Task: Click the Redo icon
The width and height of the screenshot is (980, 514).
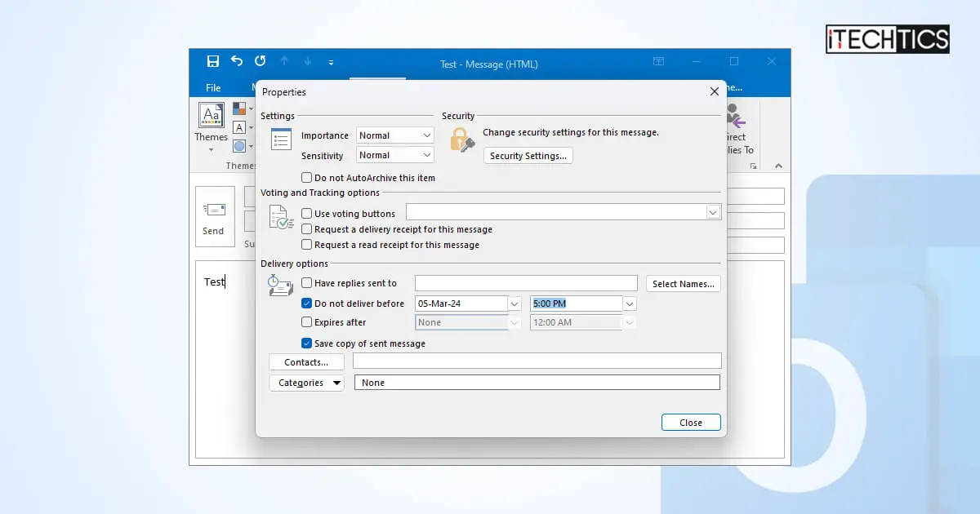Action: pos(260,60)
